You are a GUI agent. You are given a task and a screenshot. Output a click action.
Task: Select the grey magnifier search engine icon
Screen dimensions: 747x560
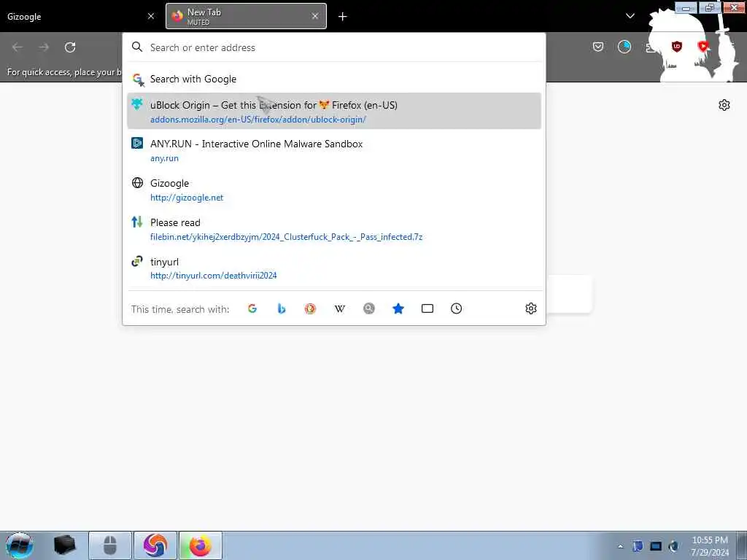pyautogui.click(x=368, y=308)
